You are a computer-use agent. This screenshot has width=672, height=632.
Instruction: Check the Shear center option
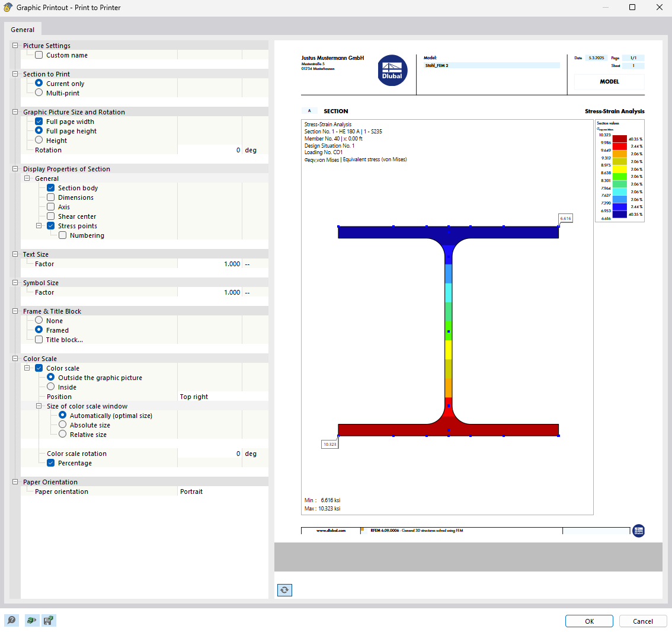50,216
